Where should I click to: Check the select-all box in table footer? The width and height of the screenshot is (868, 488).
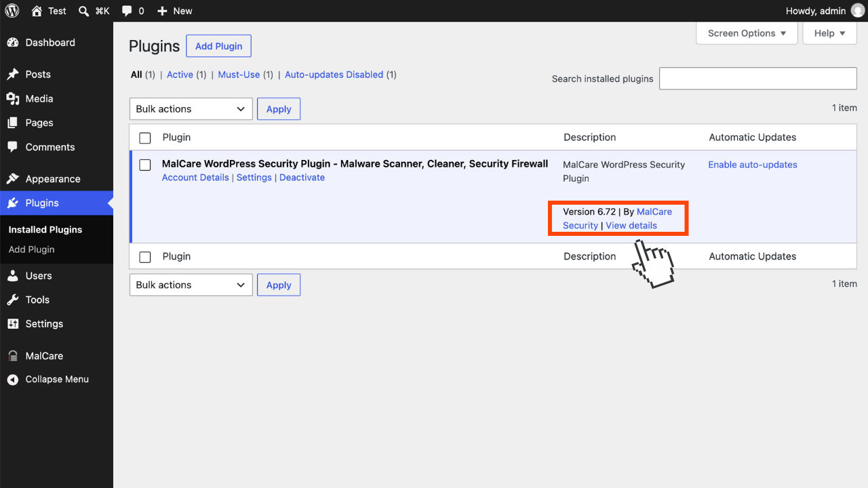[x=145, y=257]
